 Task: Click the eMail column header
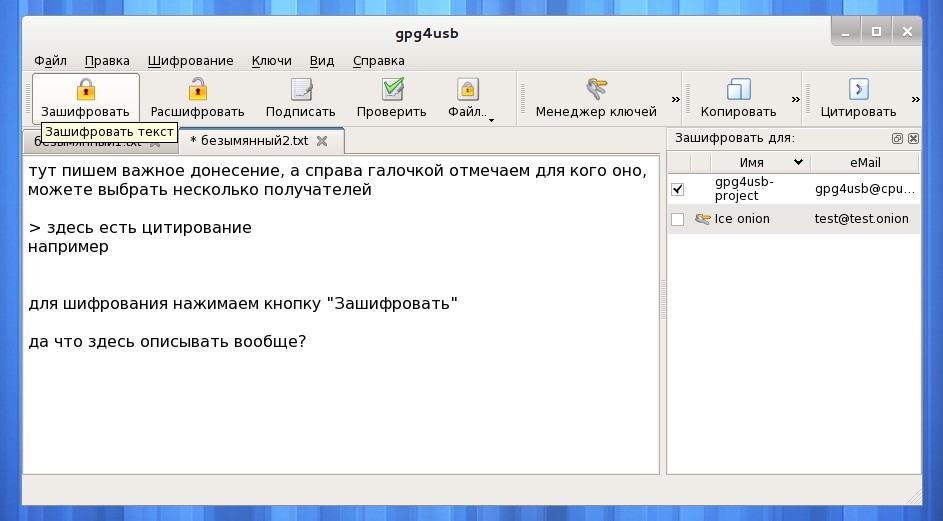pyautogui.click(x=865, y=162)
